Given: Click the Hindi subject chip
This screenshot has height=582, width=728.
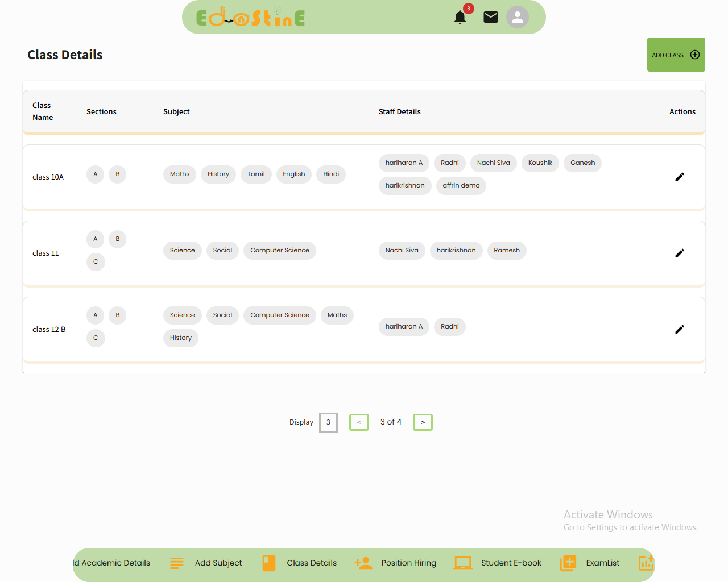Looking at the screenshot, I should point(331,174).
